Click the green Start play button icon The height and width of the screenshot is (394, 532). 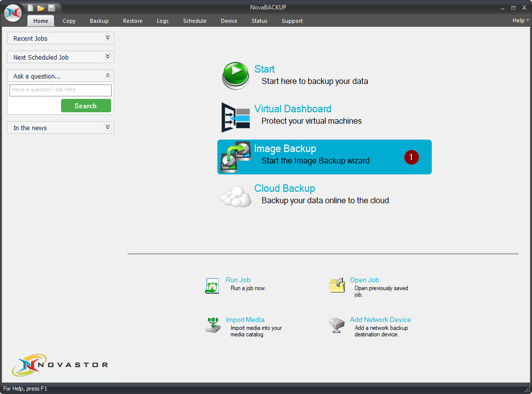235,76
